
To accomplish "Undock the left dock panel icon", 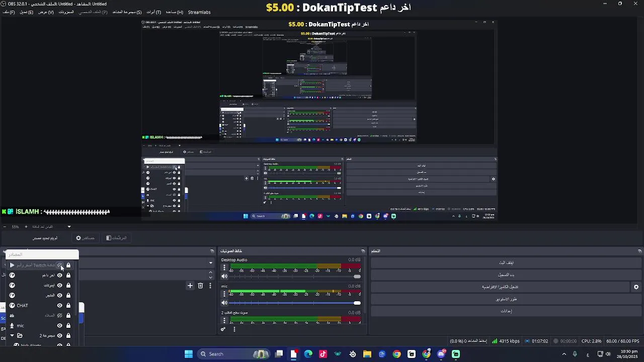I will [212, 251].
